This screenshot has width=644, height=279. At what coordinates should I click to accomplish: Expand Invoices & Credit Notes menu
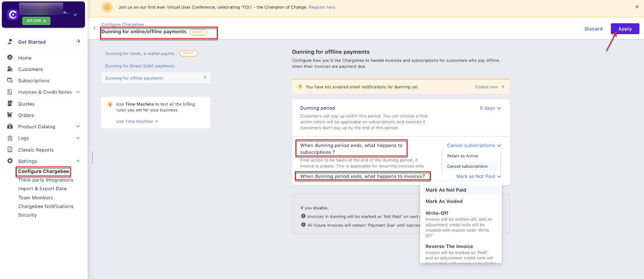[78, 92]
